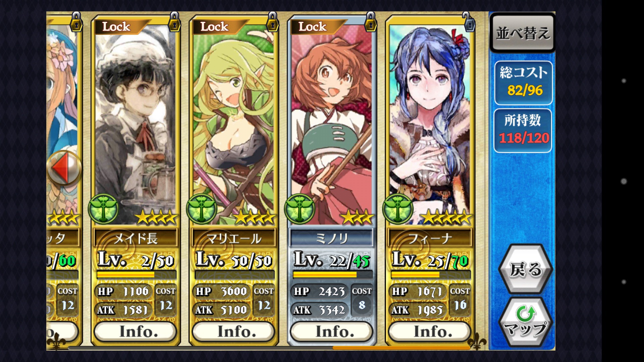Tap the 戻る hexagon button

[x=526, y=269]
